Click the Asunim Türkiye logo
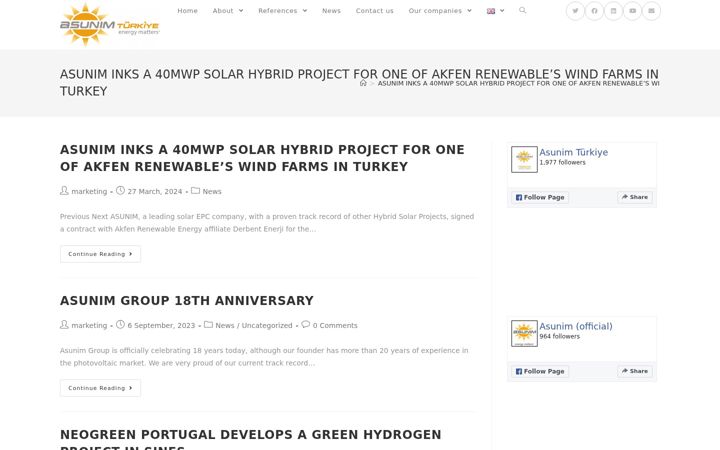Image resolution: width=720 pixels, height=450 pixels. coord(110,25)
